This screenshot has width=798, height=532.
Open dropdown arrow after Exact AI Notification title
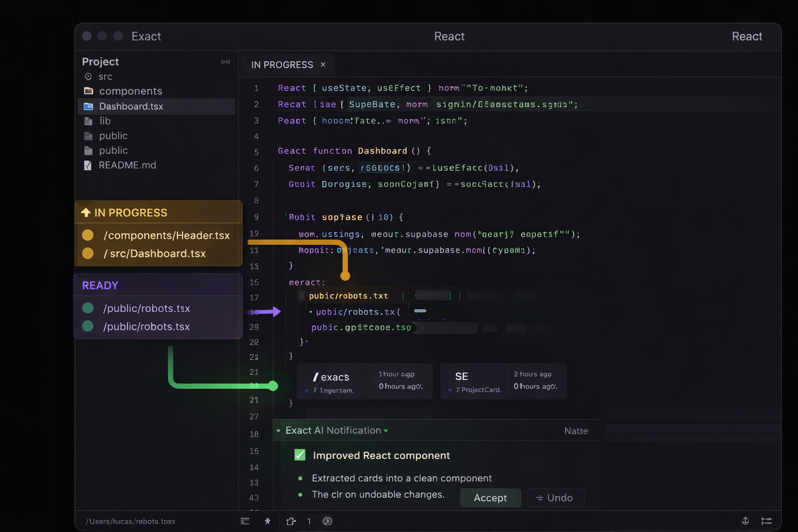click(x=385, y=431)
